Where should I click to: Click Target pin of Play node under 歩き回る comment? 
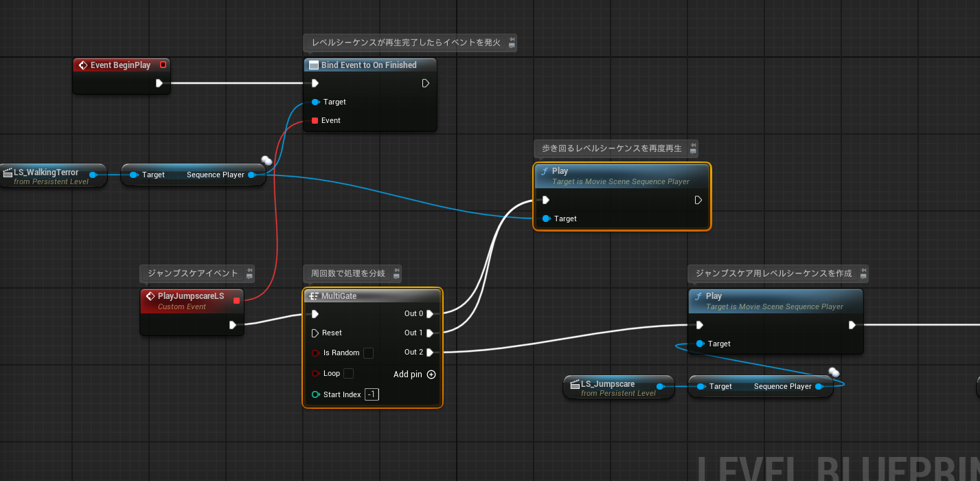(x=546, y=219)
